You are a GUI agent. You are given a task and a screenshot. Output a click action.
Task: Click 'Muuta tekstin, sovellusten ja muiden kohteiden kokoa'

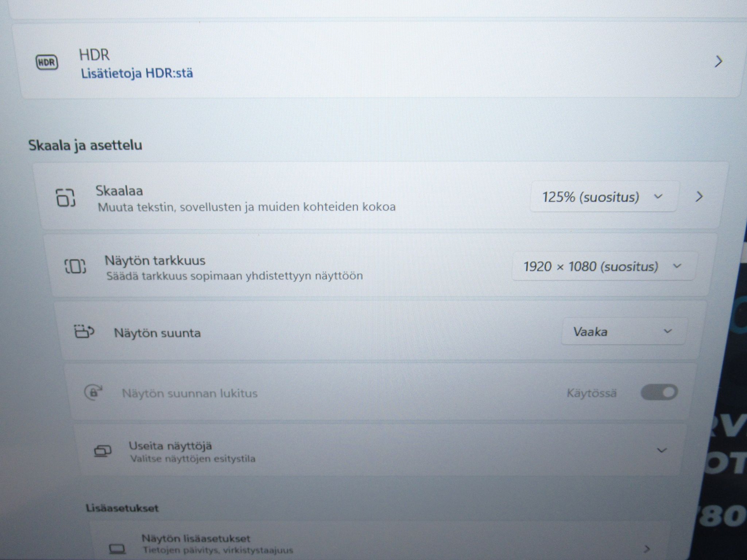tap(247, 207)
